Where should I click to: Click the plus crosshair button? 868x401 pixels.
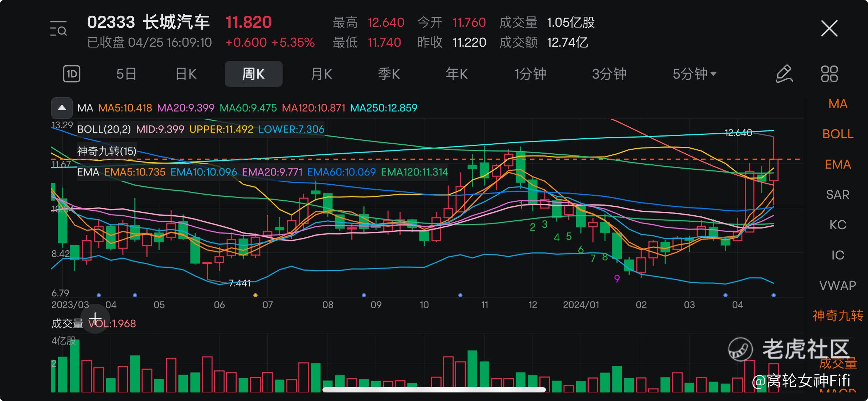(x=95, y=318)
